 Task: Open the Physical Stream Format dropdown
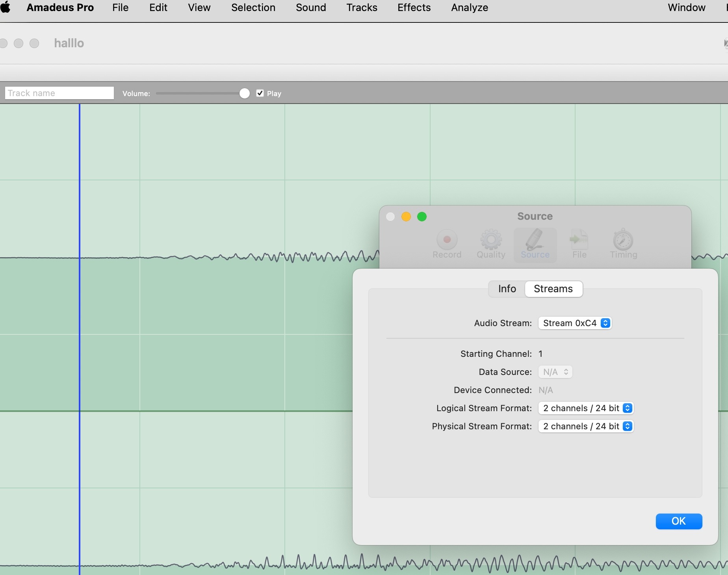coord(586,426)
